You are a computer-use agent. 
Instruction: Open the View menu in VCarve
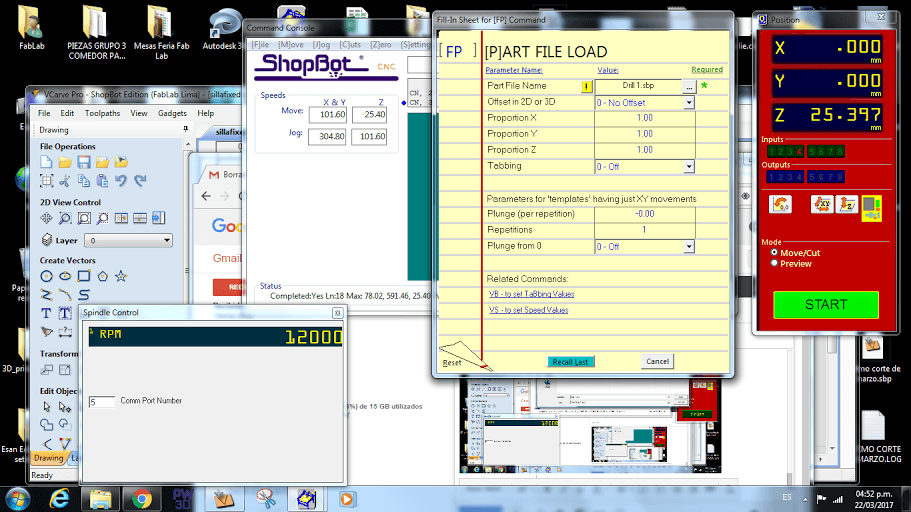(x=139, y=113)
